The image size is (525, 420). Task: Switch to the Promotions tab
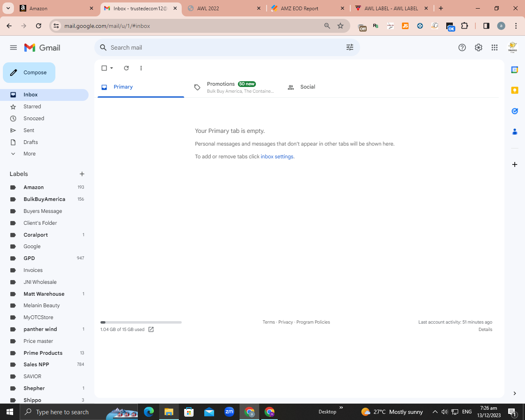click(233, 87)
